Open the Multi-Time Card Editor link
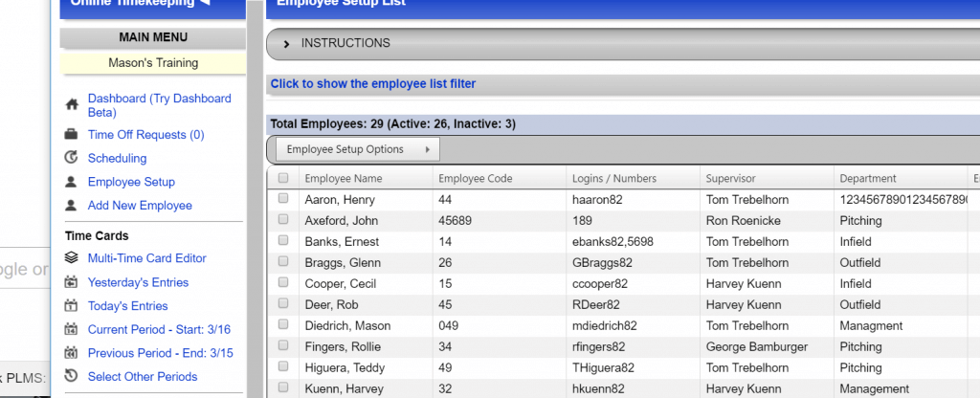Image resolution: width=980 pixels, height=398 pixels. pos(146,258)
